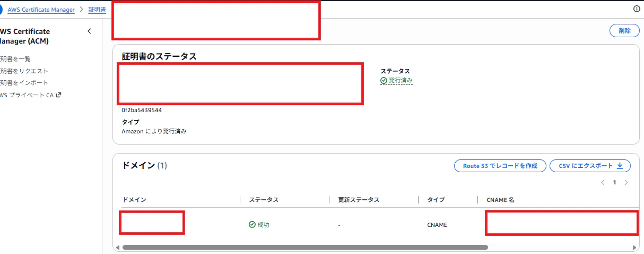Click the horizontal table scrollbar
Screen dimensions: 644x254
pos(305,247)
